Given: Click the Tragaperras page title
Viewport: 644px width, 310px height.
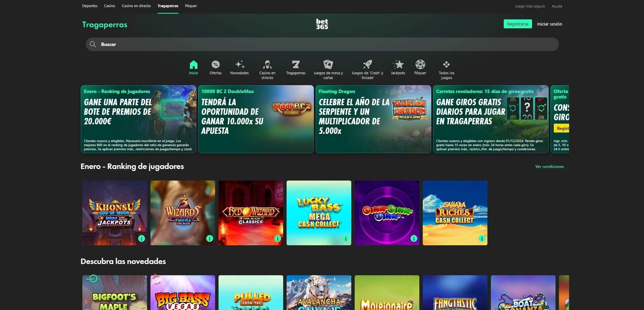Looking at the screenshot, I should point(104,25).
